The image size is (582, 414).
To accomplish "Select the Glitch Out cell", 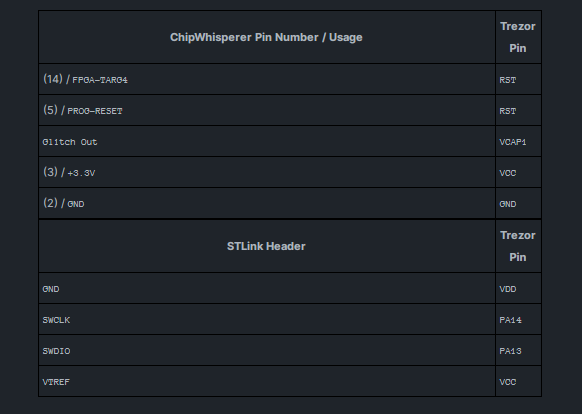I will click(267, 141).
